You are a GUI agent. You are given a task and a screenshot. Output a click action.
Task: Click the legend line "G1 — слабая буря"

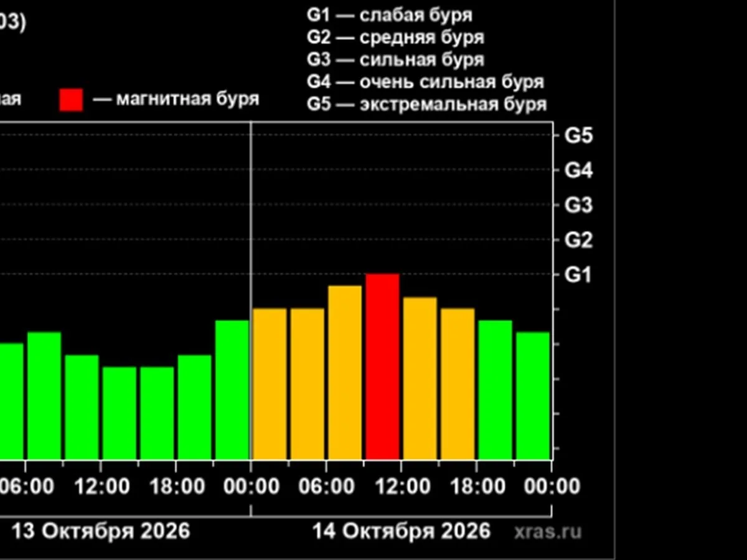390,15
